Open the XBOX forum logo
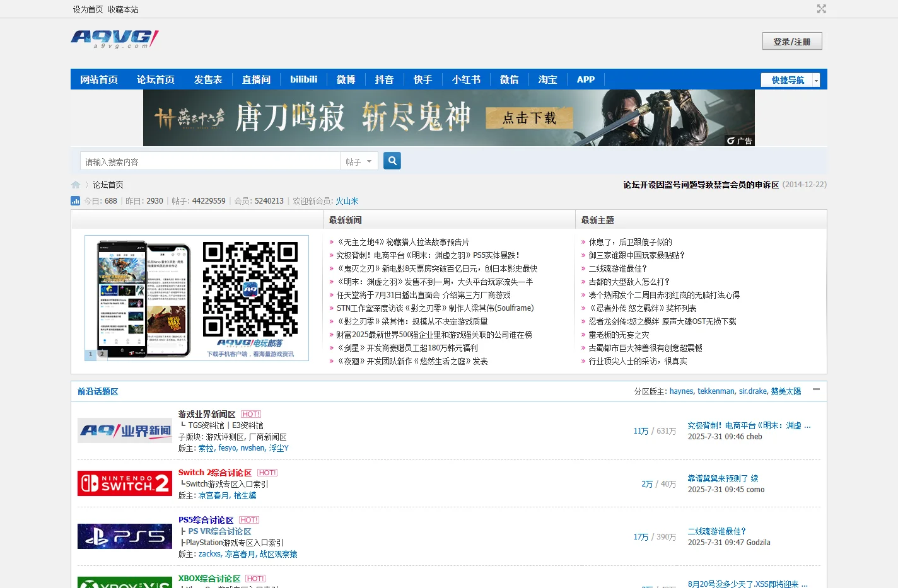The image size is (898, 588). [125, 582]
